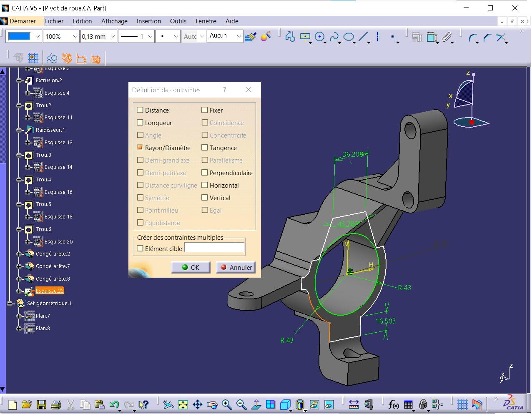Screen dimensions: 532x414
Task: Click the Normal View icon
Action: click(256, 404)
